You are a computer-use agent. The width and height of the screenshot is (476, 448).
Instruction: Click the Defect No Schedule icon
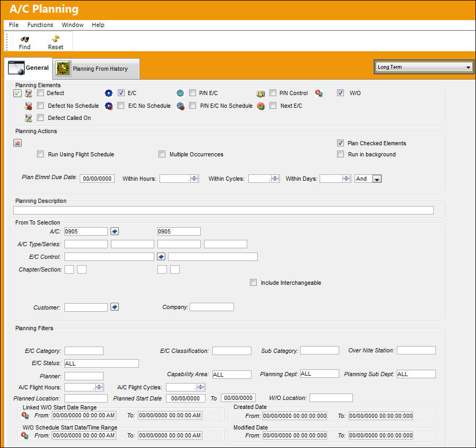click(29, 106)
